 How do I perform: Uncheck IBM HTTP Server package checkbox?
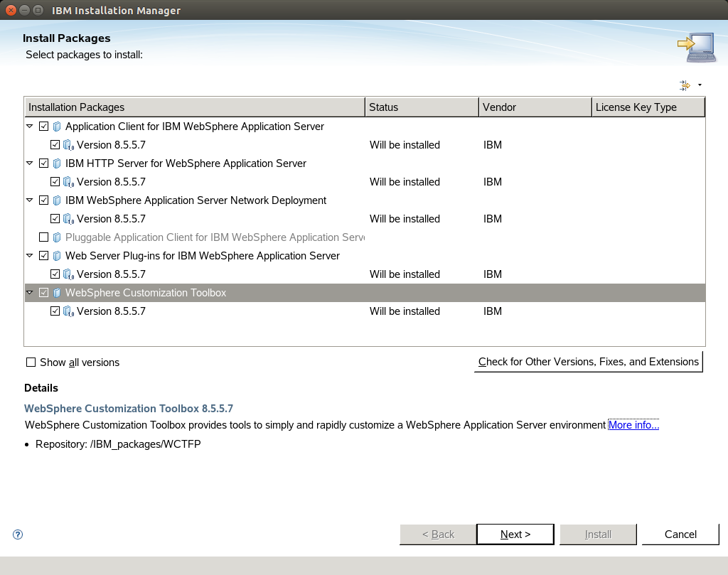pos(43,163)
